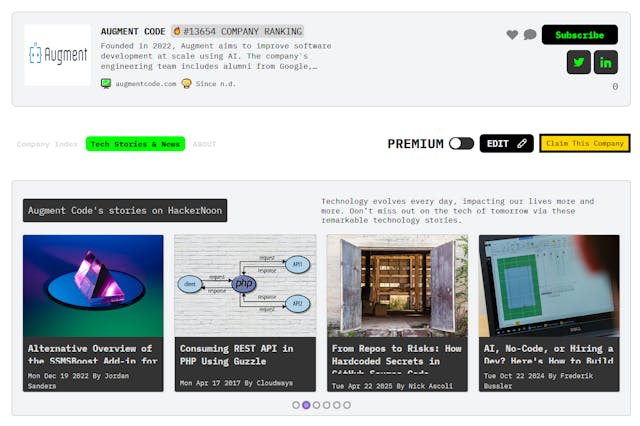
Task: Claim This Company button
Action: coord(585,144)
